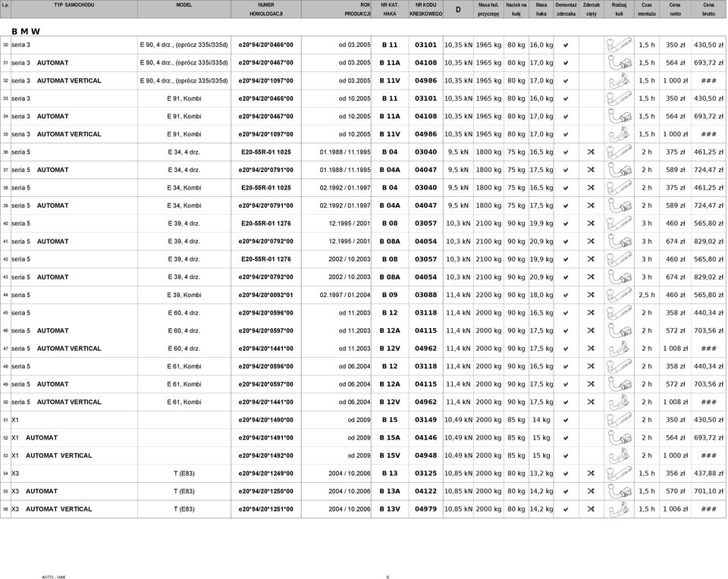Click gross price 701,10 zł
Image resolution: width=728 pixels, height=579 pixels.
pyautogui.click(x=708, y=491)
